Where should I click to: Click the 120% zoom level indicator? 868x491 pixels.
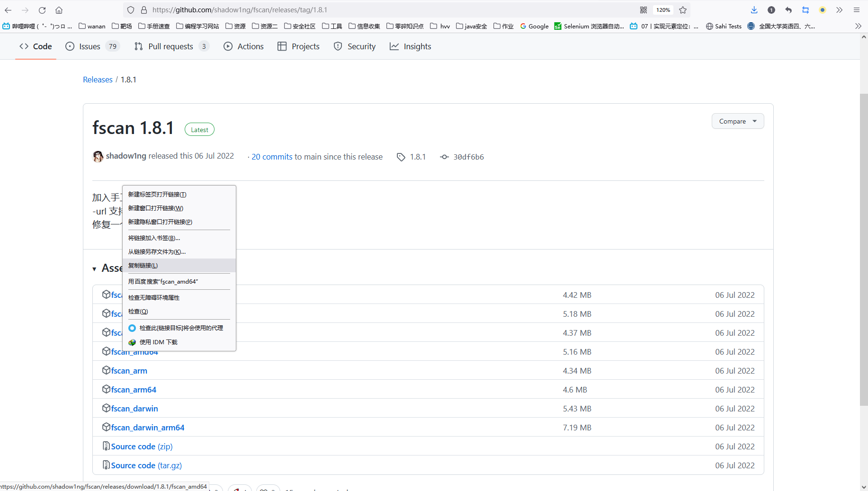663,10
